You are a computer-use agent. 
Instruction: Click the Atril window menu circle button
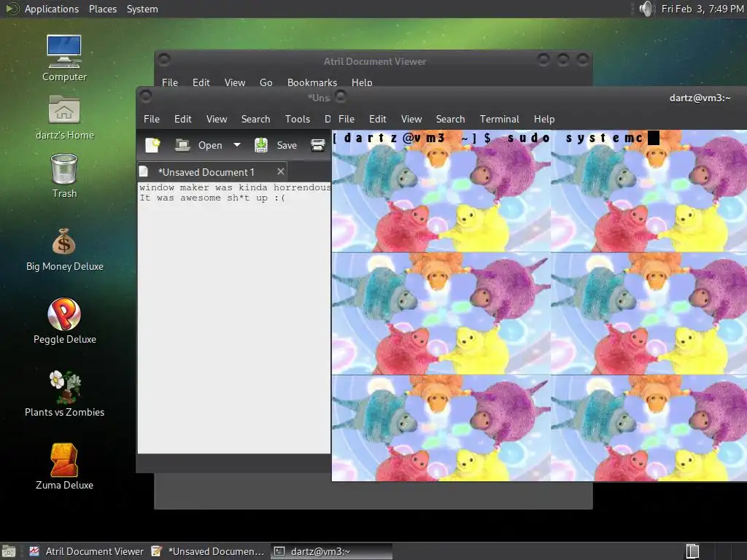click(164, 60)
